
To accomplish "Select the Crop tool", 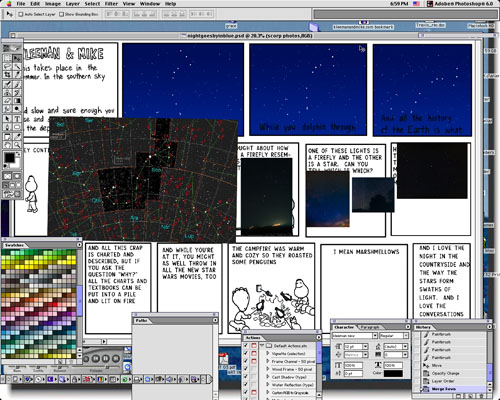I will coord(7,75).
